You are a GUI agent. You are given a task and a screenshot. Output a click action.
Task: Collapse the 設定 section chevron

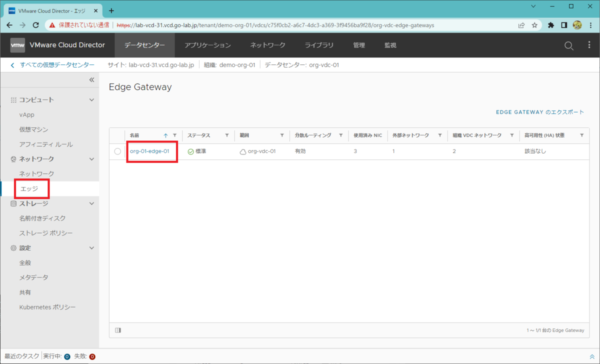pyautogui.click(x=91, y=248)
